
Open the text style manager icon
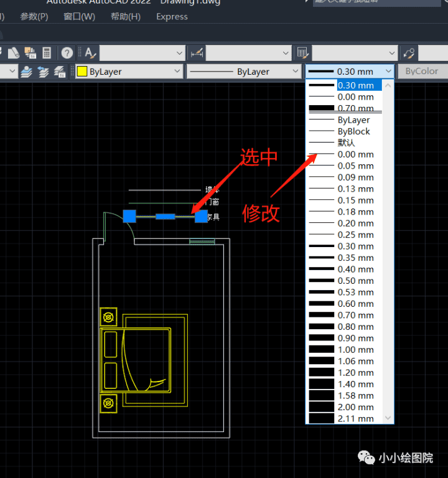click(x=90, y=53)
